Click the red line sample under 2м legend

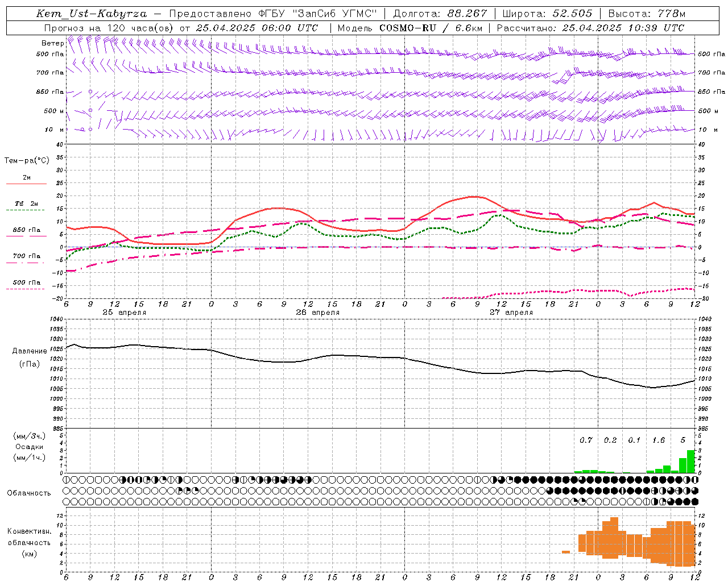pos(26,184)
